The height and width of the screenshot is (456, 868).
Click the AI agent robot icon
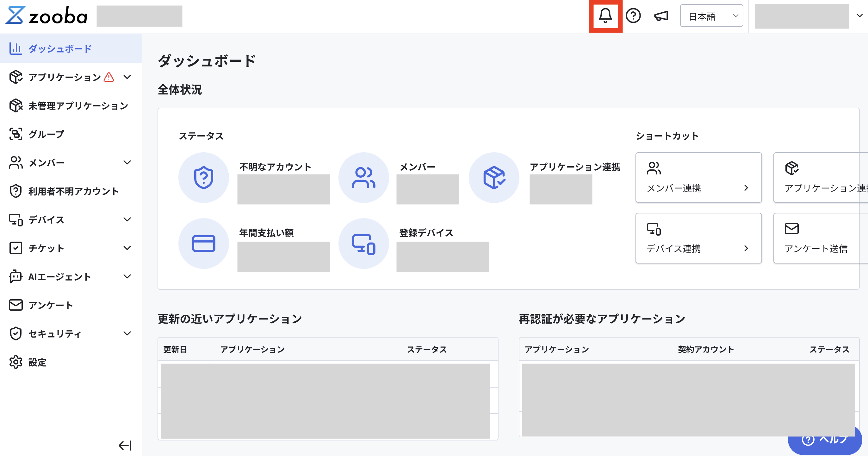(x=15, y=276)
